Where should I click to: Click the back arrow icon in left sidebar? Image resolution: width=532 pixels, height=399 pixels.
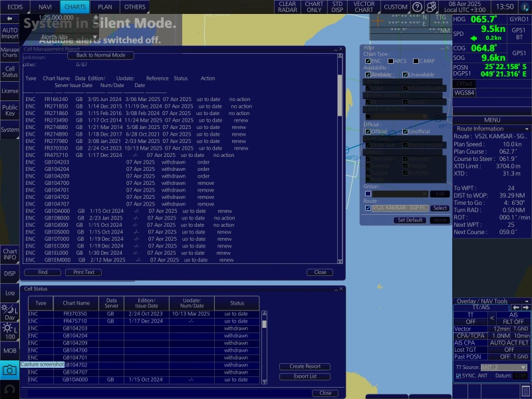[9, 19]
